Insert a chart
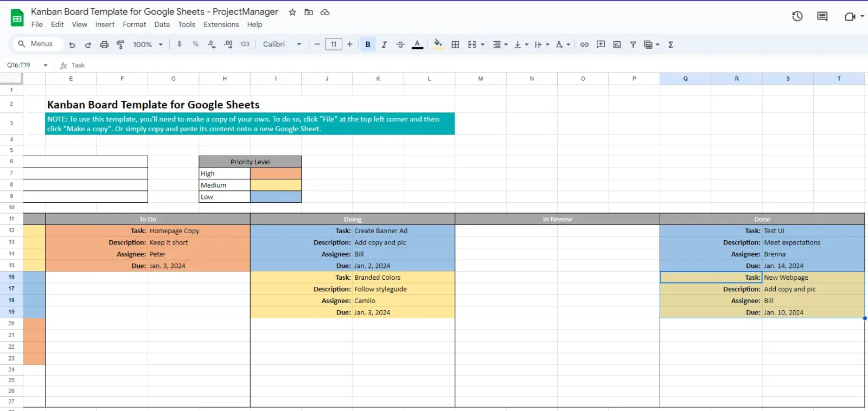 [617, 44]
